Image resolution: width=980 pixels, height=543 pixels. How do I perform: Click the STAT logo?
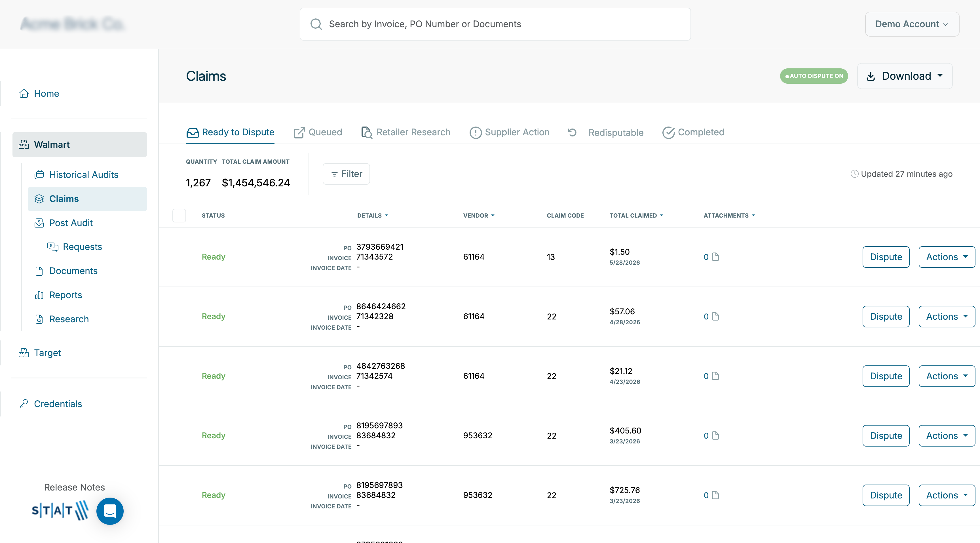60,510
